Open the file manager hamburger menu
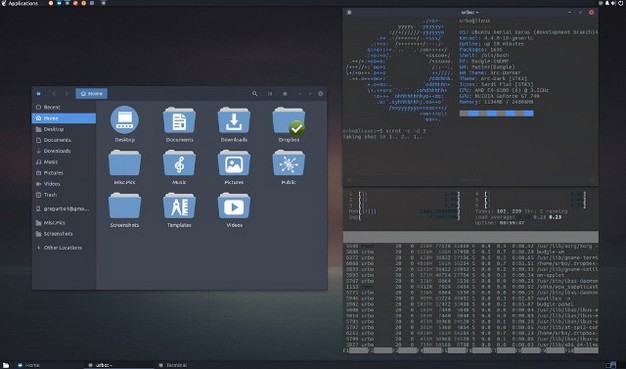 coord(285,93)
